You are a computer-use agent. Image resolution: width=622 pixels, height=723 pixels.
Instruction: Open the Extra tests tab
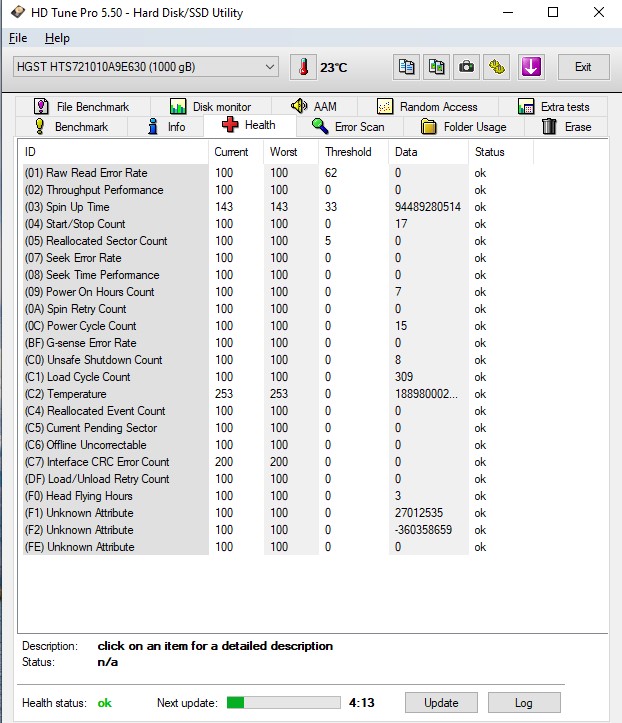pyautogui.click(x=553, y=107)
